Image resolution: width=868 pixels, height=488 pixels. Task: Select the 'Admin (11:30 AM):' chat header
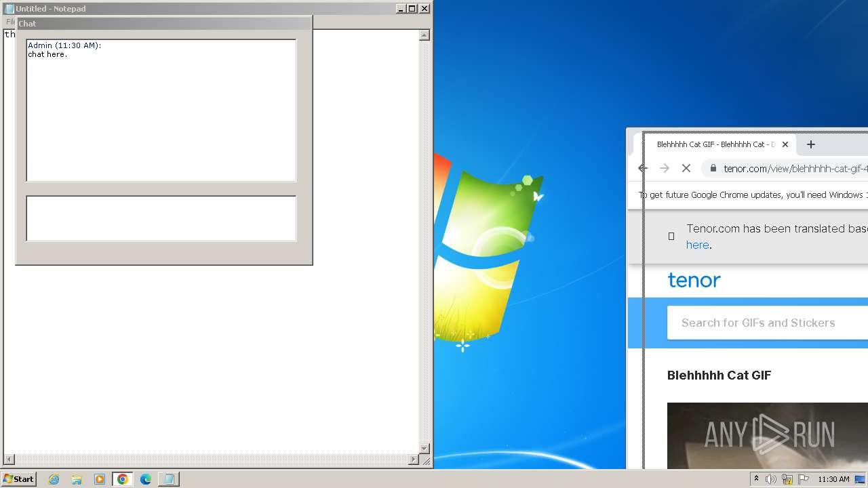pos(64,45)
